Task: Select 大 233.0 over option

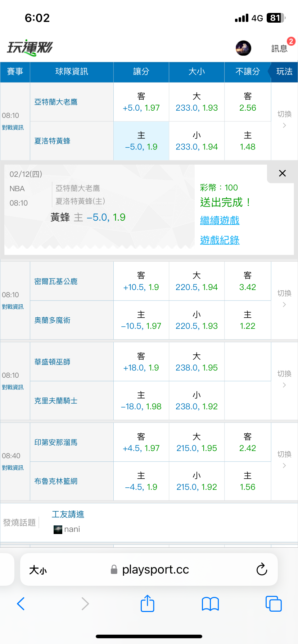Action: tap(197, 102)
